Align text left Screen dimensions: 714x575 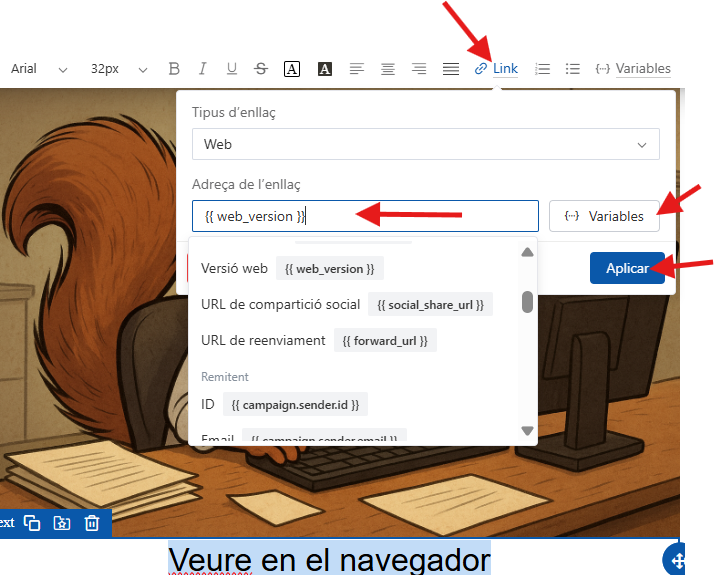tap(357, 69)
